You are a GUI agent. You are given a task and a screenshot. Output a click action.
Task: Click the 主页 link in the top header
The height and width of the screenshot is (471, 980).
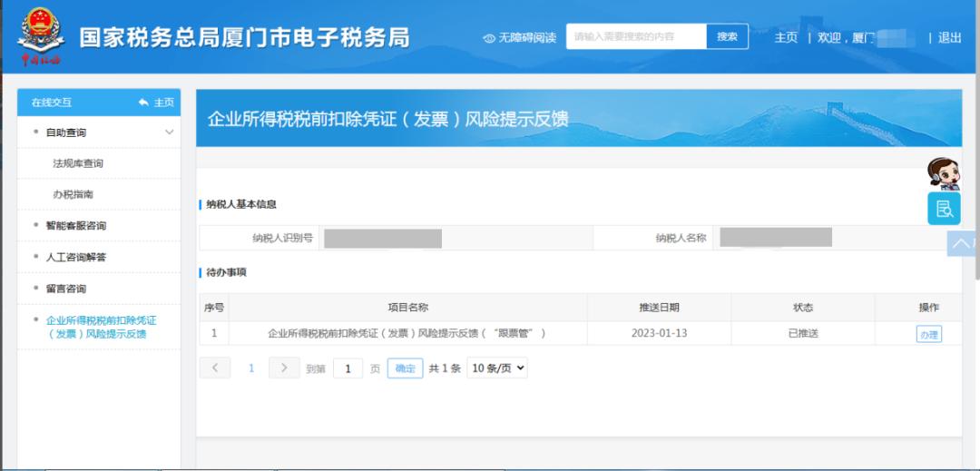click(786, 37)
